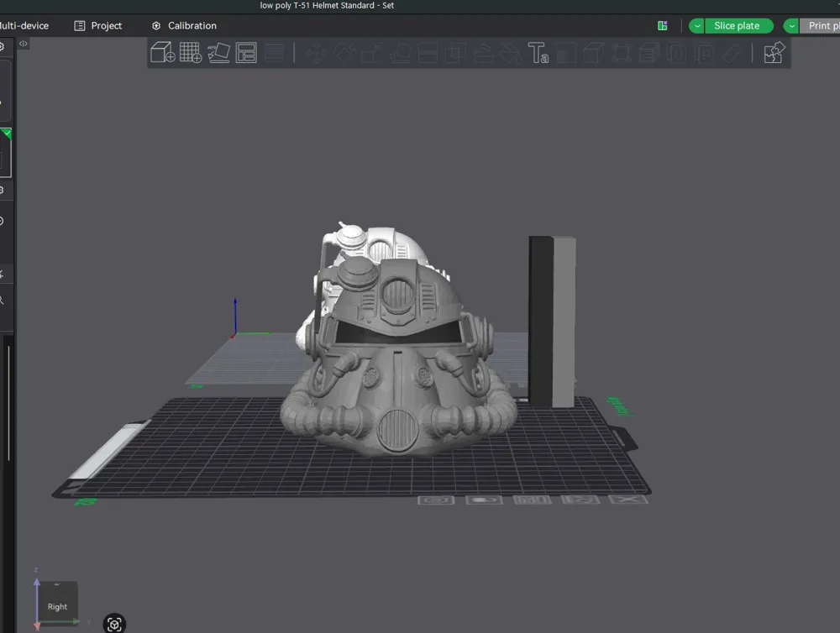Open the Print plate dropdown arrow
The width and height of the screenshot is (840, 633).
click(792, 26)
